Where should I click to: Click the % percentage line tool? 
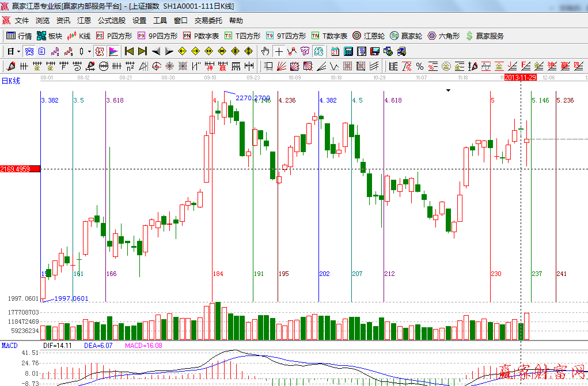(420, 66)
